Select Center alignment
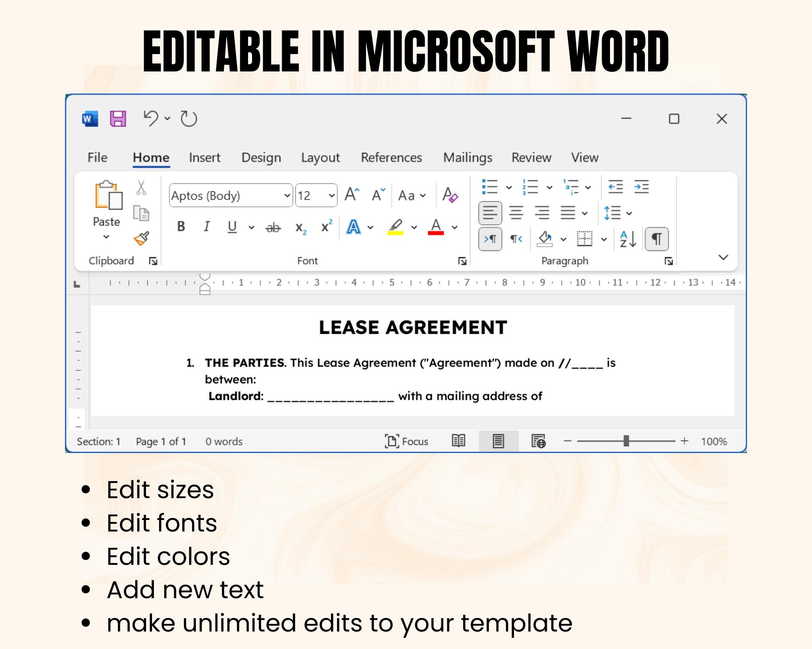 tap(516, 213)
